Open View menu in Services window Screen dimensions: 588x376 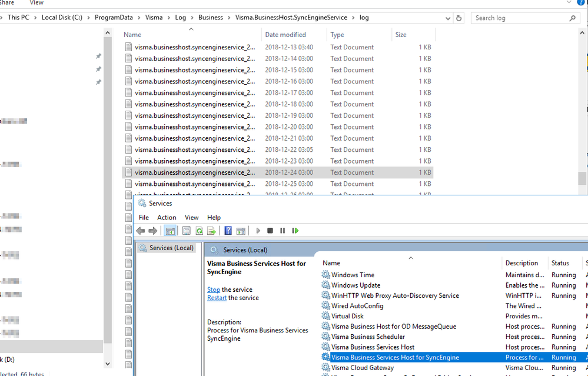click(x=191, y=218)
